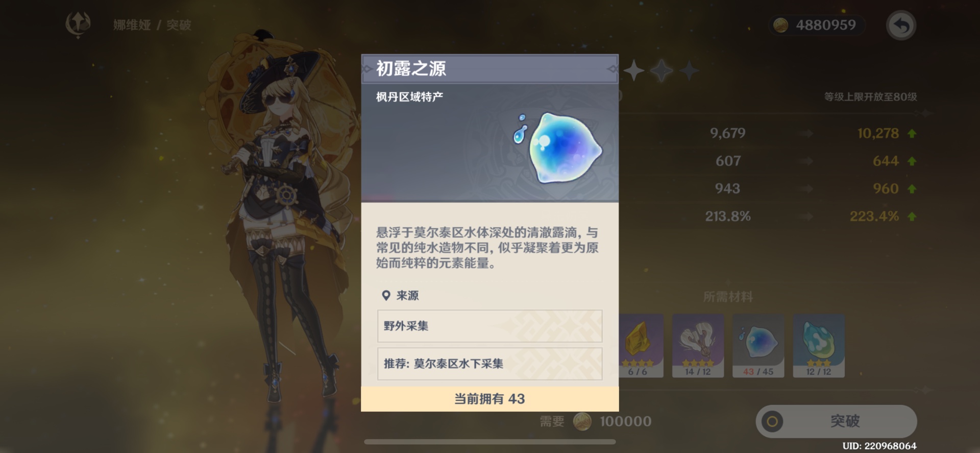Click the green up arrow beside 10,278

click(x=912, y=134)
